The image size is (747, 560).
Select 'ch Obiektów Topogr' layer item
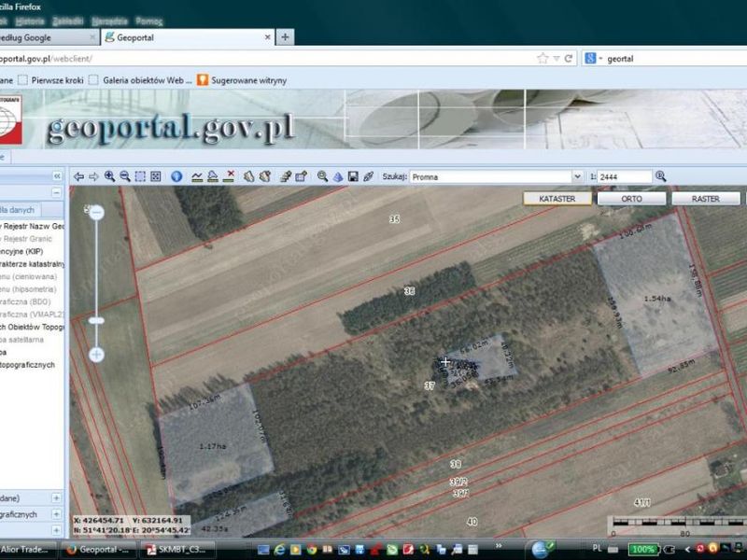tap(33, 328)
